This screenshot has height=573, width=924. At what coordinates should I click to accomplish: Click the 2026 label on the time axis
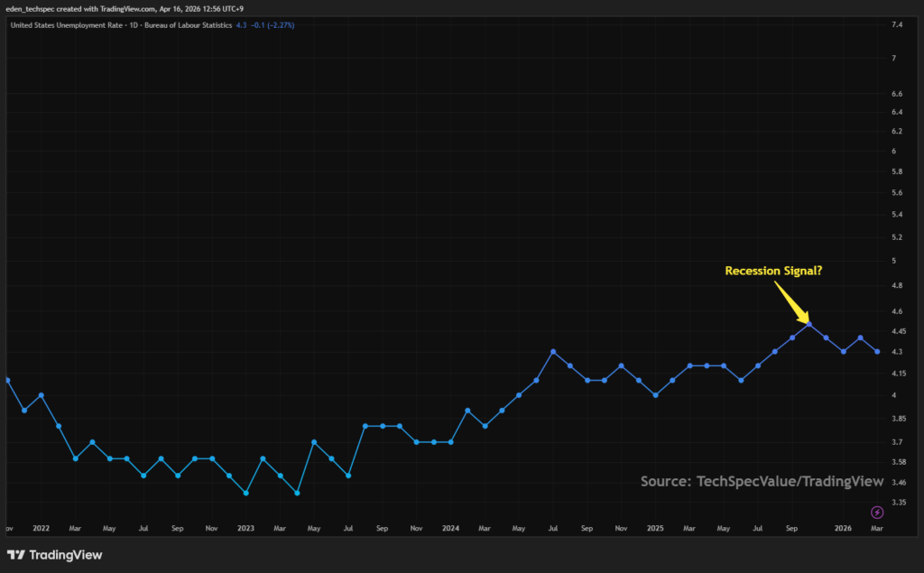tap(843, 528)
